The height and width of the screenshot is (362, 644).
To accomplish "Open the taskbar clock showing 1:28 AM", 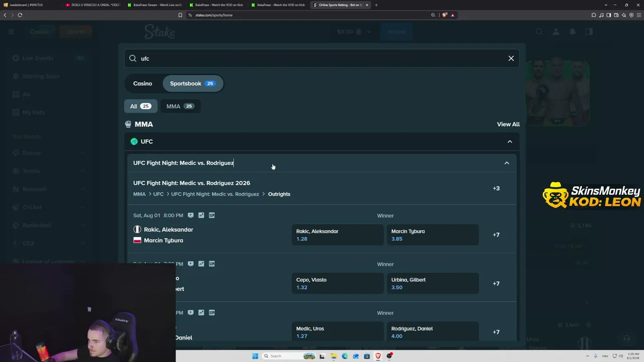I will [633, 356].
